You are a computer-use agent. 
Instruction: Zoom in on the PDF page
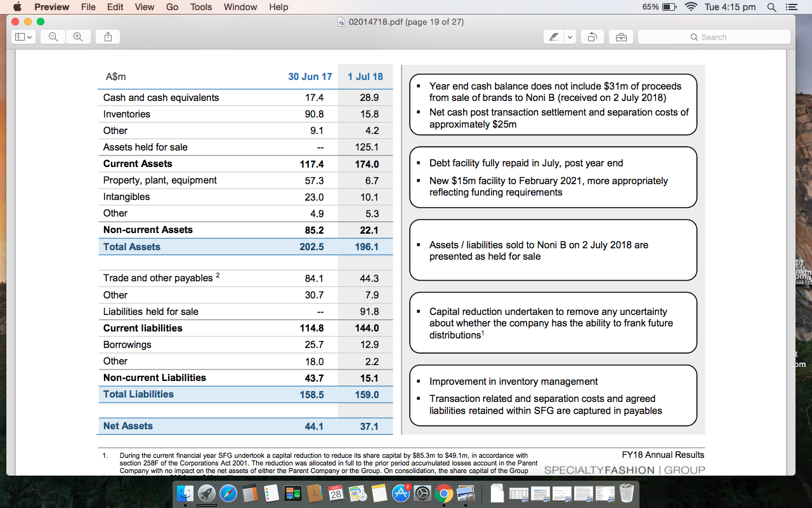click(78, 37)
